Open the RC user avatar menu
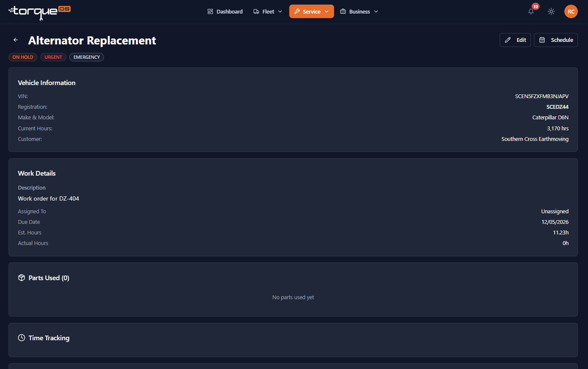The height and width of the screenshot is (369, 588). click(x=571, y=11)
